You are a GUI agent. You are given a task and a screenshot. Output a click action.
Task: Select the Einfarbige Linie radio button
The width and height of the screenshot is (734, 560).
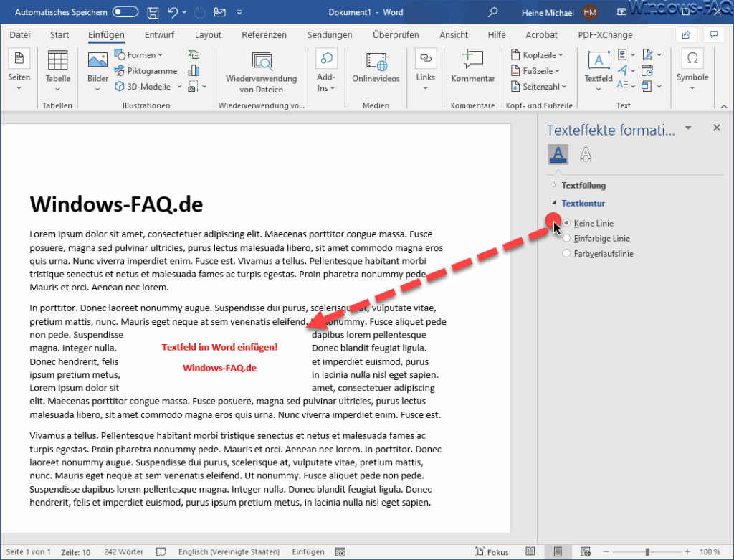566,238
